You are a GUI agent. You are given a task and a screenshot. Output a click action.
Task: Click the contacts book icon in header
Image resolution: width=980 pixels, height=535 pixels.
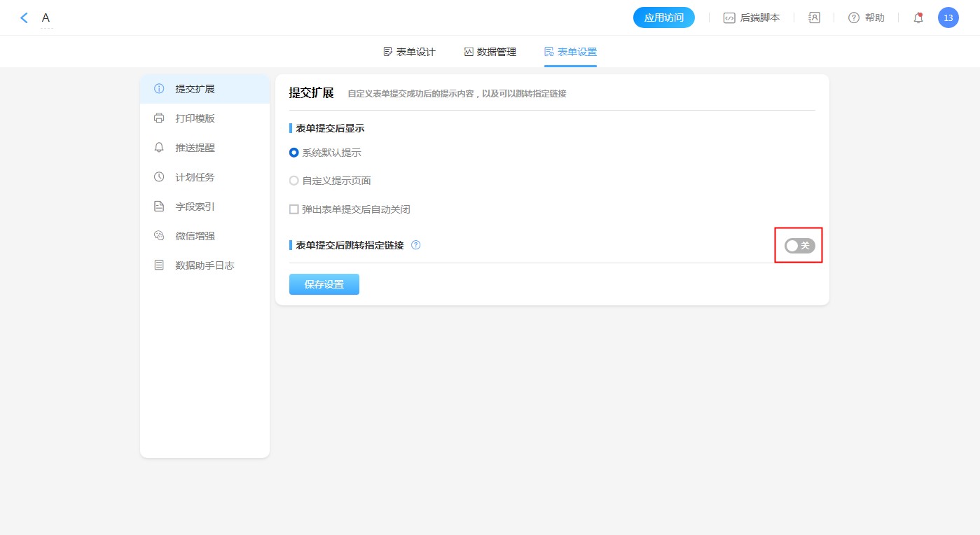click(814, 18)
